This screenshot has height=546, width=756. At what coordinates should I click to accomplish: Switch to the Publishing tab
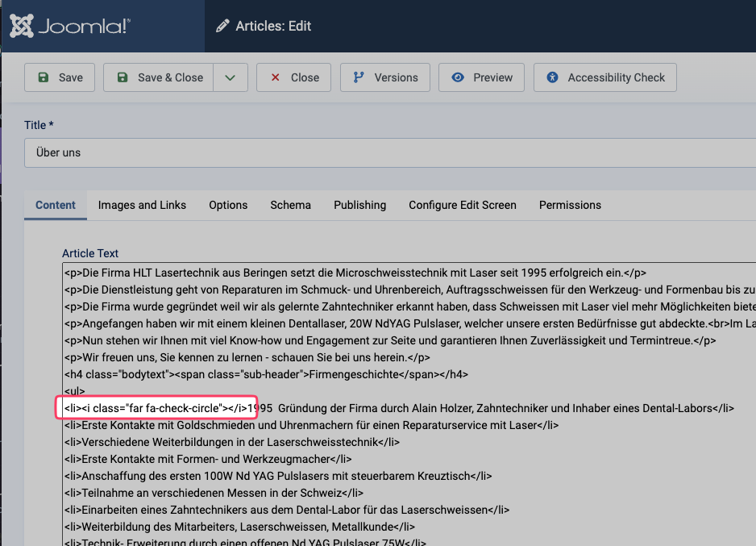tap(360, 205)
